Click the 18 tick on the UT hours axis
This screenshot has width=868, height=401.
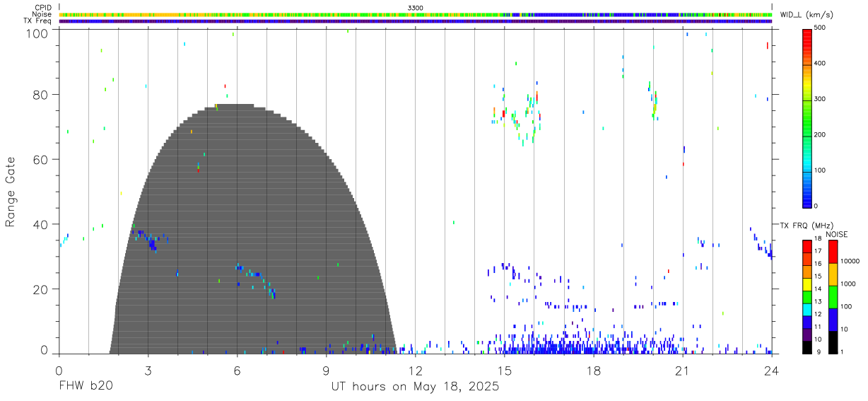593,370
